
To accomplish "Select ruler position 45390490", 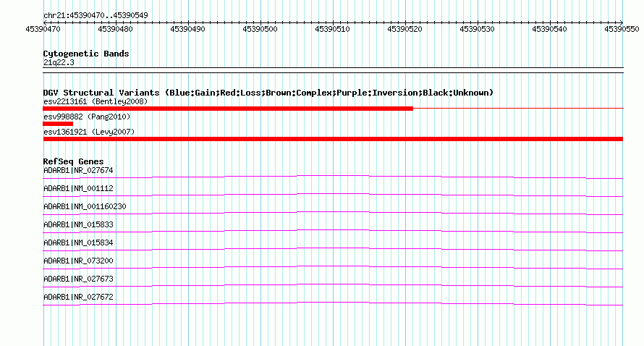I will point(187,29).
